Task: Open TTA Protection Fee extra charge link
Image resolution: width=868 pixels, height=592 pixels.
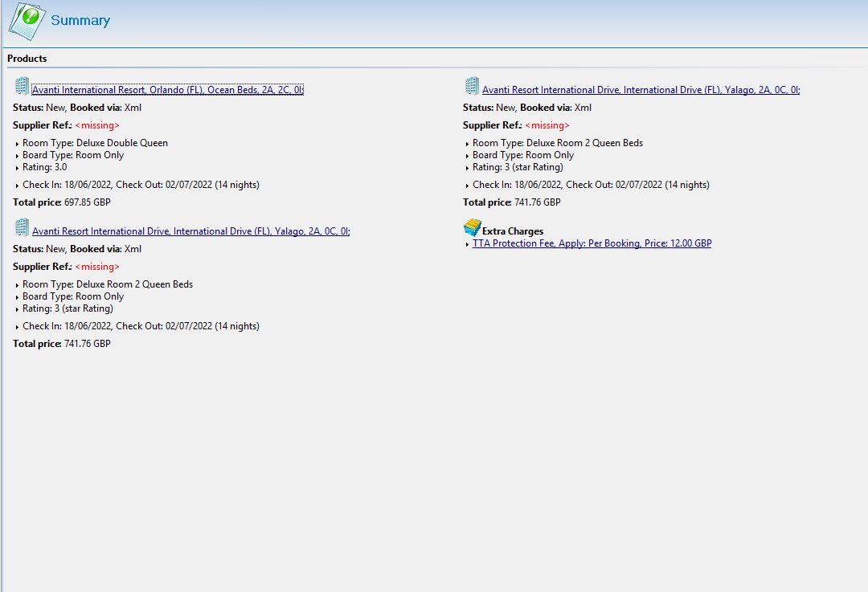Action: pos(592,243)
